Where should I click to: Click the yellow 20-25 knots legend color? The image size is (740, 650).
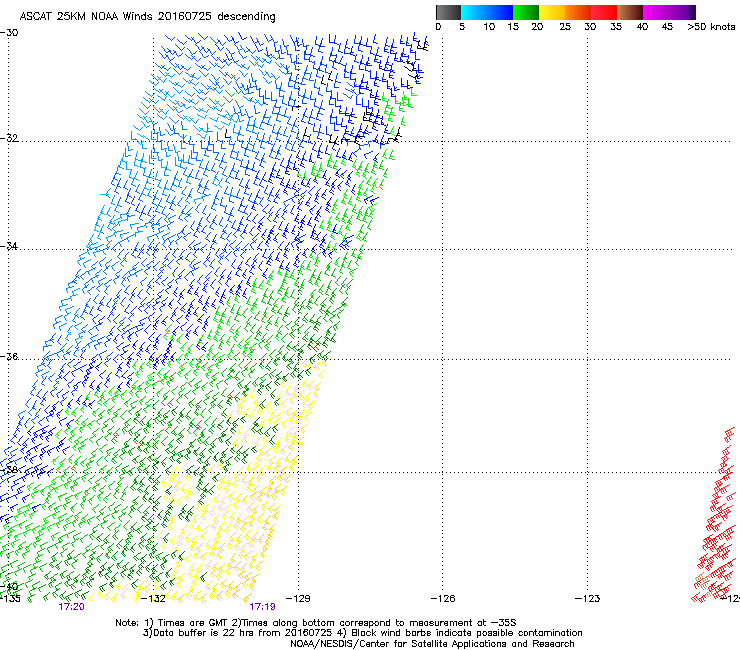(552, 12)
